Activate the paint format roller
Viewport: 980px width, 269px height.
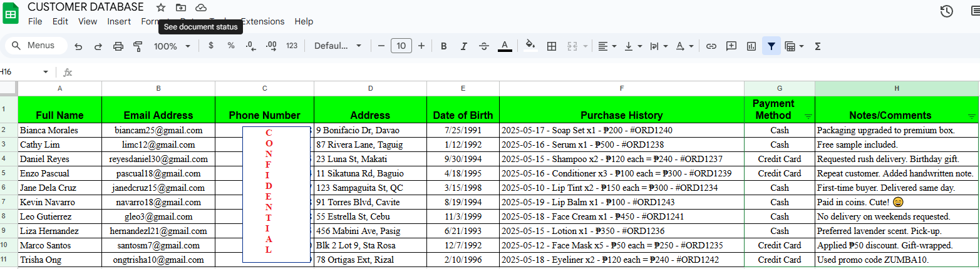pyautogui.click(x=138, y=46)
